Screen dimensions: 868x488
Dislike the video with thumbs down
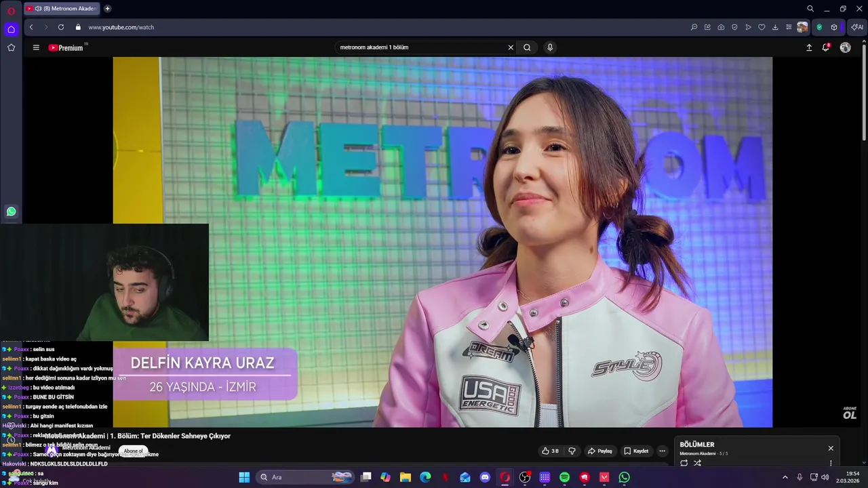click(x=572, y=451)
